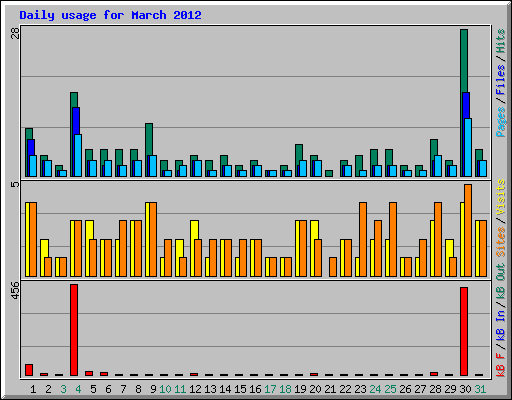This screenshot has height=400, width=512.
Task: Click the yellow Visits bar for day 1
Action: pos(28,239)
